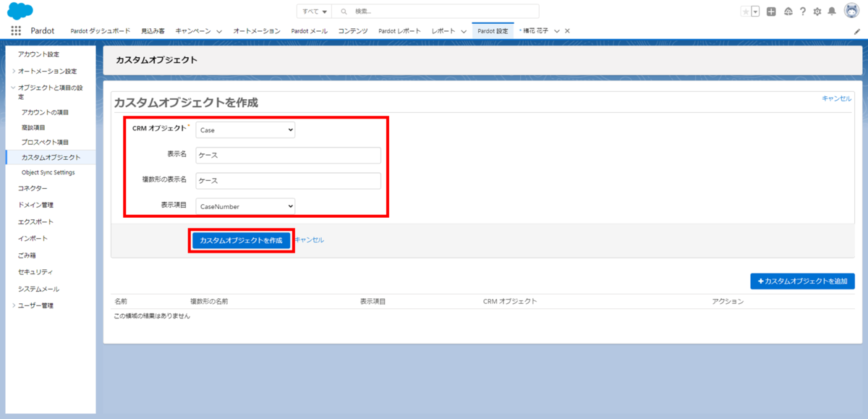Click the blue カスタムオブジェクトを作成 button
Viewport: 868px width, 419px height.
coord(241,240)
